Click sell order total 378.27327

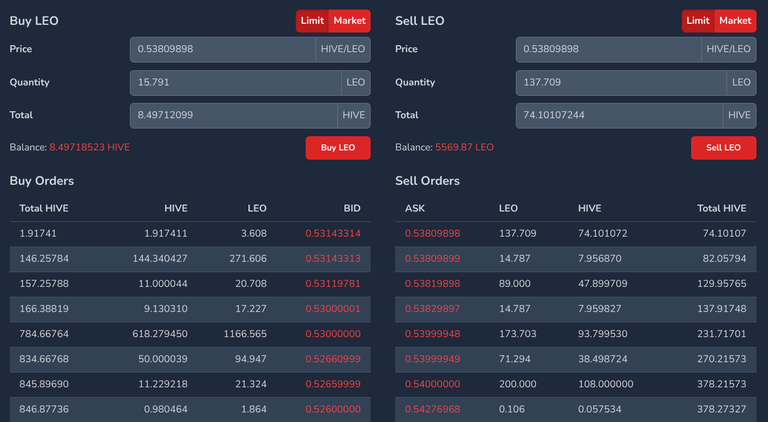(x=722, y=409)
